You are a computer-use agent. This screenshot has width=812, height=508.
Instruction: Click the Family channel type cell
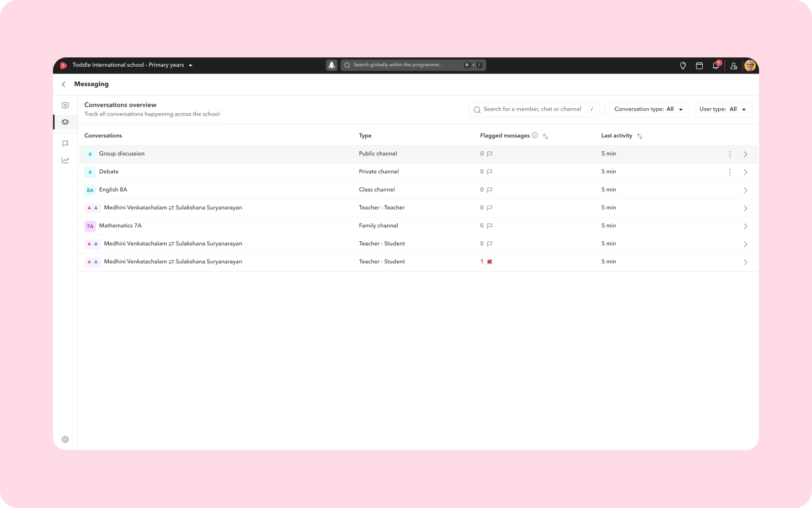click(378, 225)
